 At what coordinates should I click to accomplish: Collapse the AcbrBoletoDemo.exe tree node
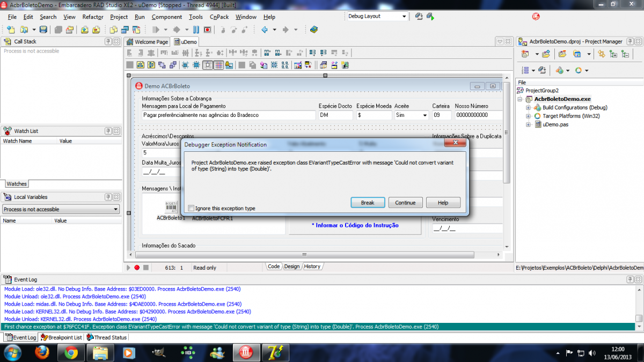click(520, 99)
